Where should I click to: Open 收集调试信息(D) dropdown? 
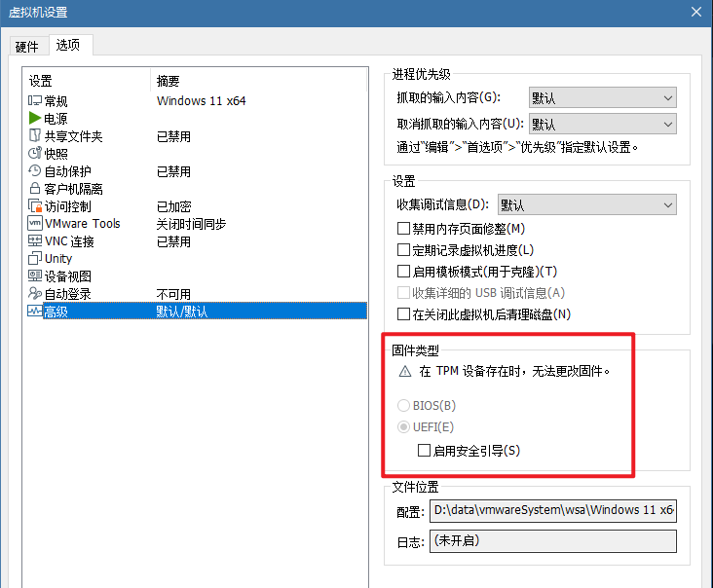click(587, 205)
